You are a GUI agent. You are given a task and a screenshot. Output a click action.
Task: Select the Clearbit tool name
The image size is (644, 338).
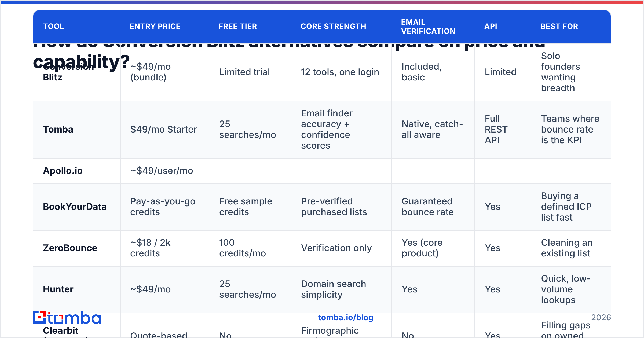tap(61, 330)
